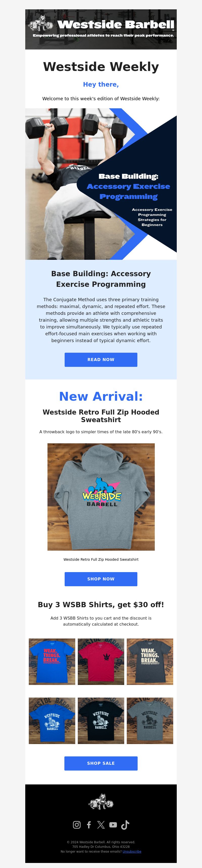This screenshot has width=202, height=868.
Task: Click the READ NOW button
Action: click(101, 360)
